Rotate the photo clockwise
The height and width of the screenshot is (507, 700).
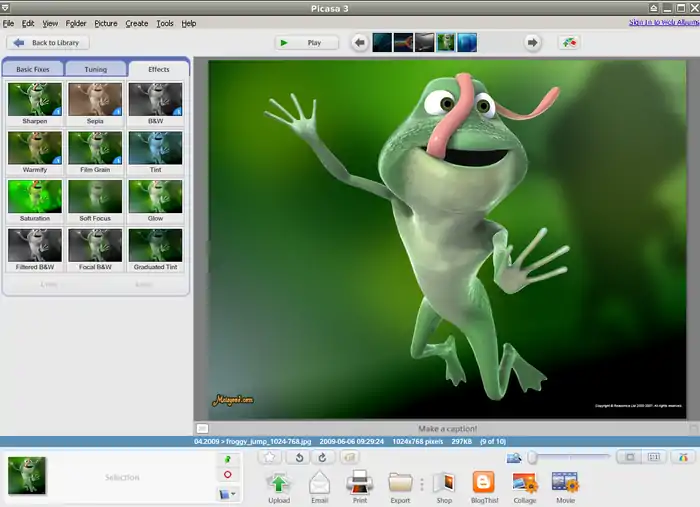point(322,457)
